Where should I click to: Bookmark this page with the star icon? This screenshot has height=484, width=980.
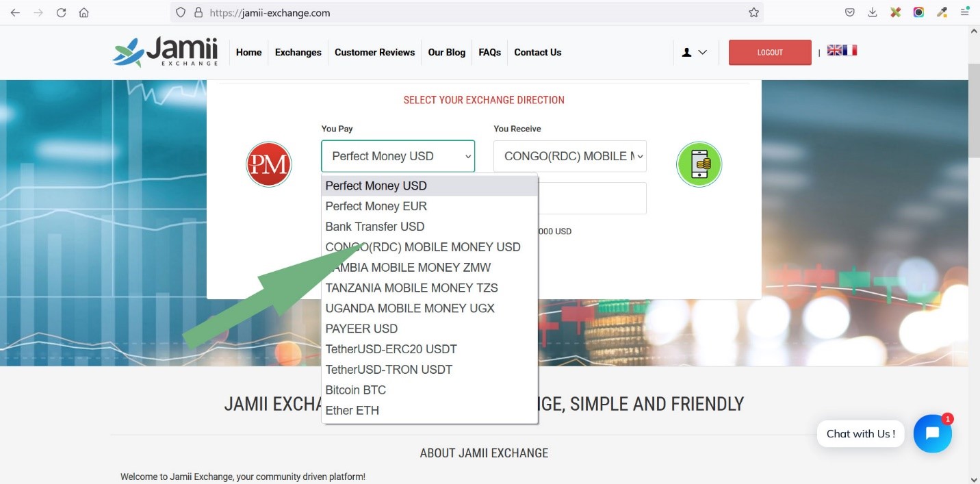coord(753,12)
